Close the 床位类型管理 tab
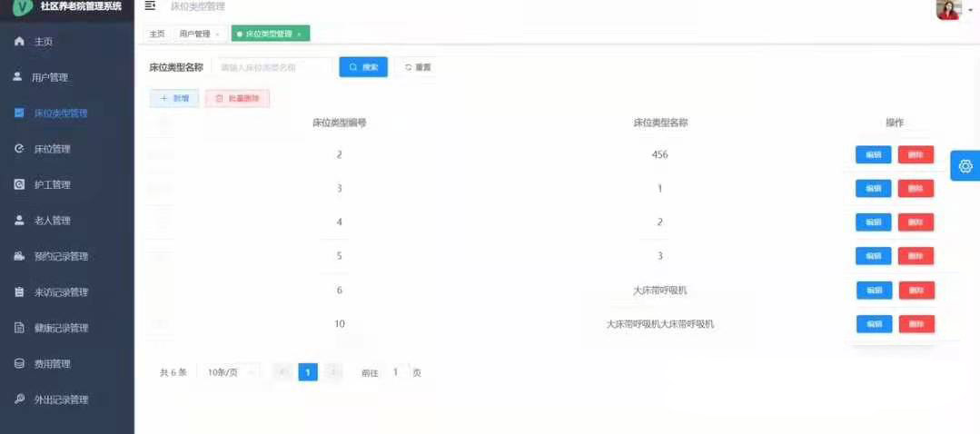The width and height of the screenshot is (980, 434). pos(300,35)
